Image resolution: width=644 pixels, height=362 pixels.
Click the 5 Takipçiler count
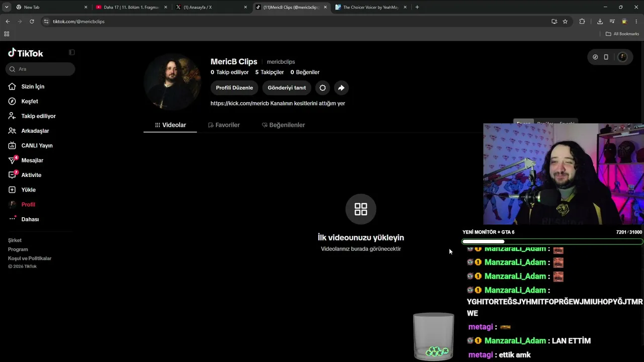click(270, 72)
